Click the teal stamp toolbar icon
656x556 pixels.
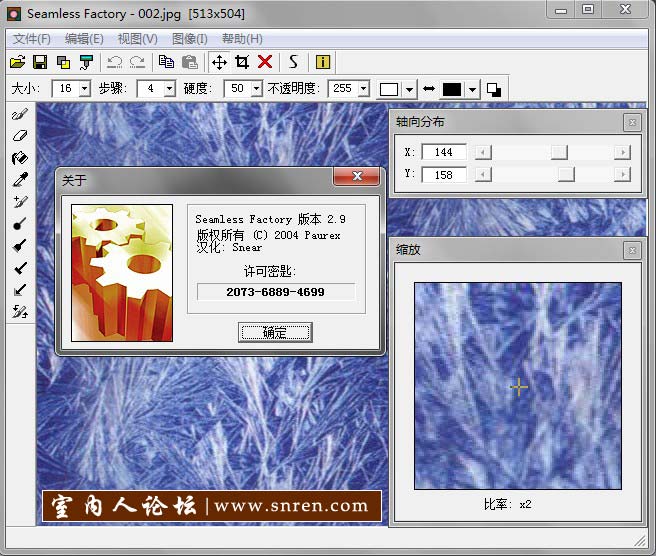pos(86,62)
